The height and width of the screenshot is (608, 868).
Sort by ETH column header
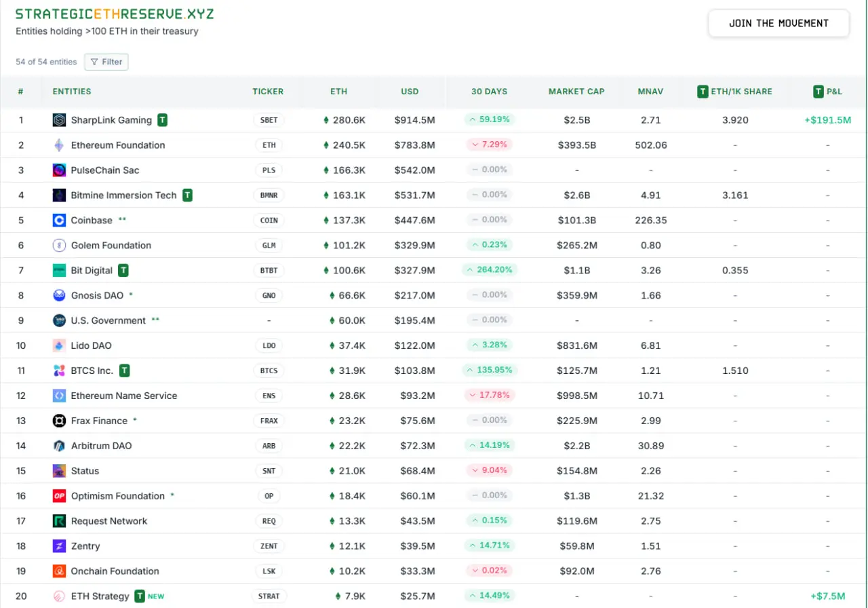coord(338,92)
